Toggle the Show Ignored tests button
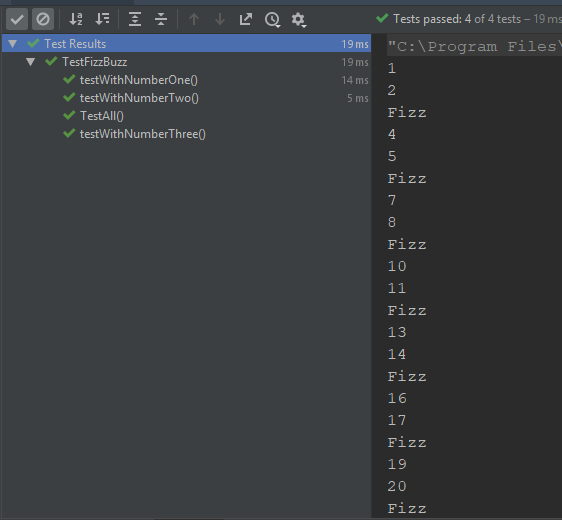The image size is (562, 520). click(43, 19)
